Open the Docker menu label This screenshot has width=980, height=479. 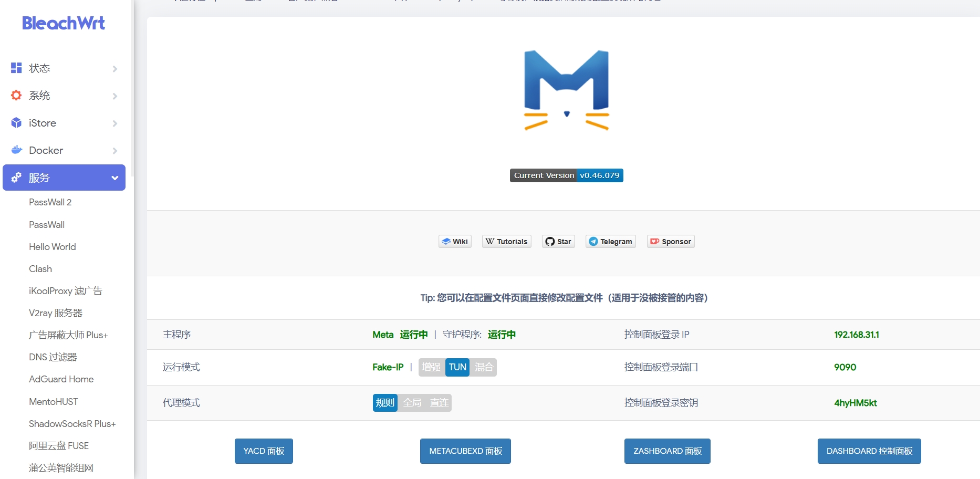coord(46,150)
